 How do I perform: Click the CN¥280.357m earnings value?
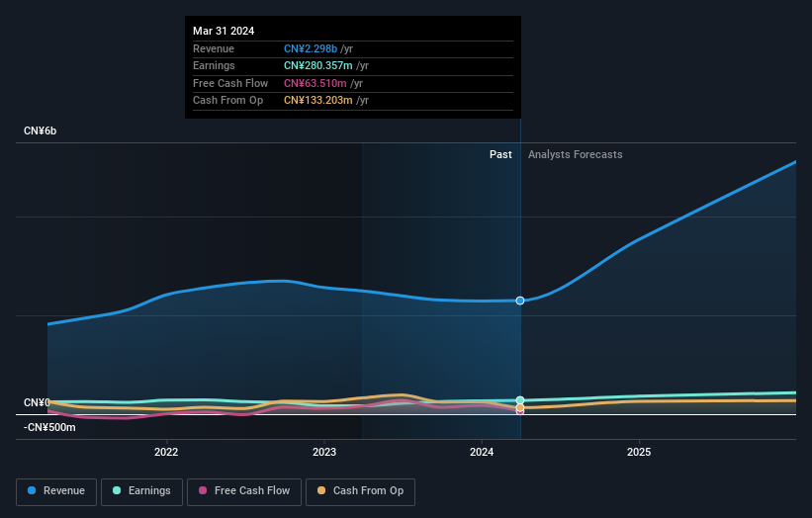coord(317,65)
